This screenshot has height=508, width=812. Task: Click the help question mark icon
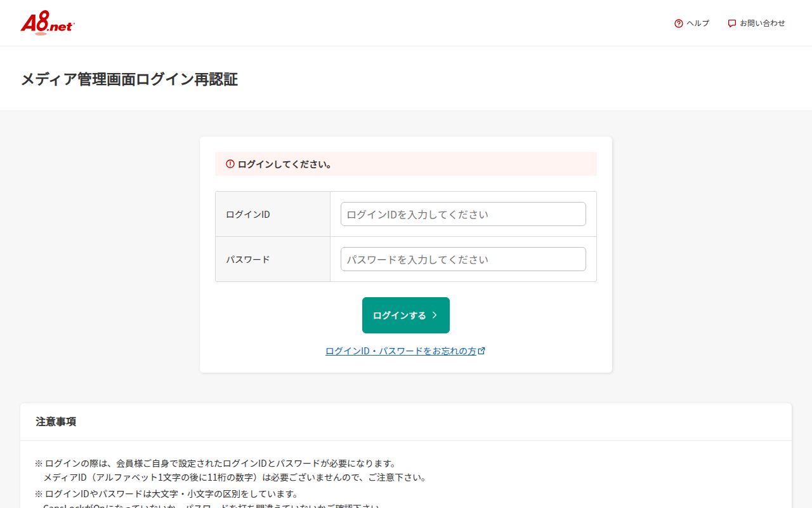[679, 23]
